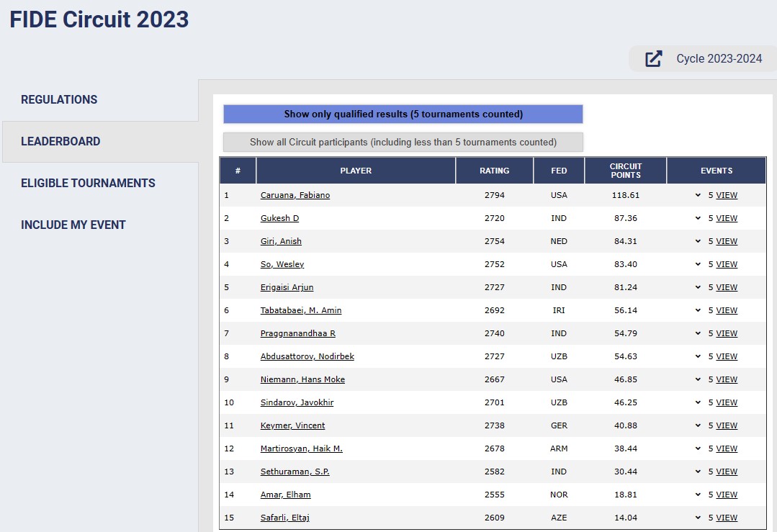Click the external link icon beside Cycle 2023-2024

[653, 59]
